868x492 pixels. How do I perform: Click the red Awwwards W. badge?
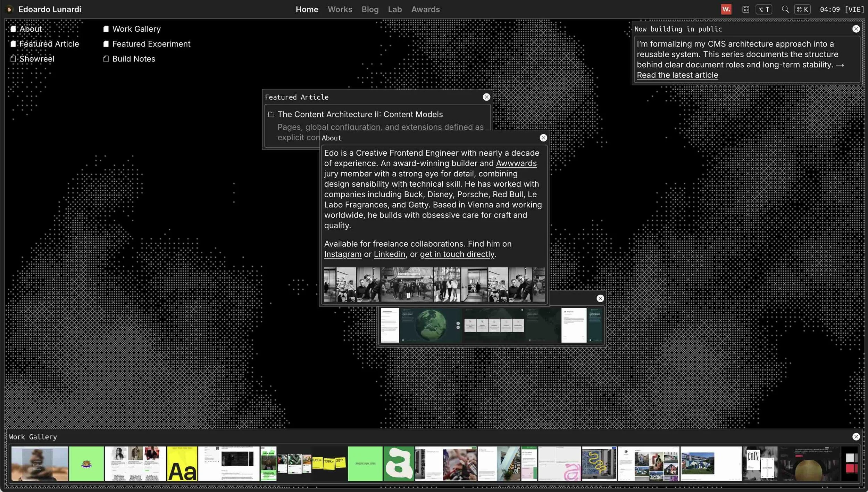(726, 9)
